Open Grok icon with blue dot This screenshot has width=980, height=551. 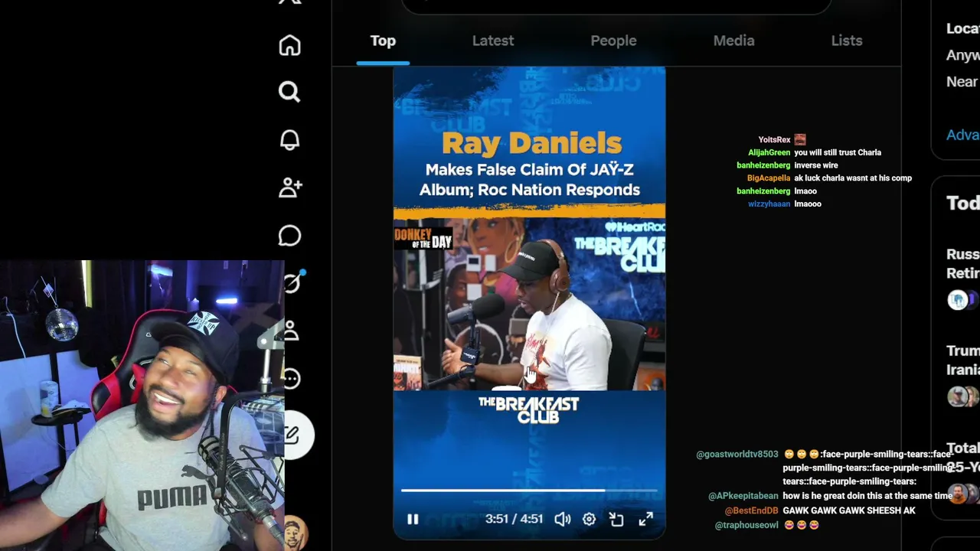[x=292, y=282]
